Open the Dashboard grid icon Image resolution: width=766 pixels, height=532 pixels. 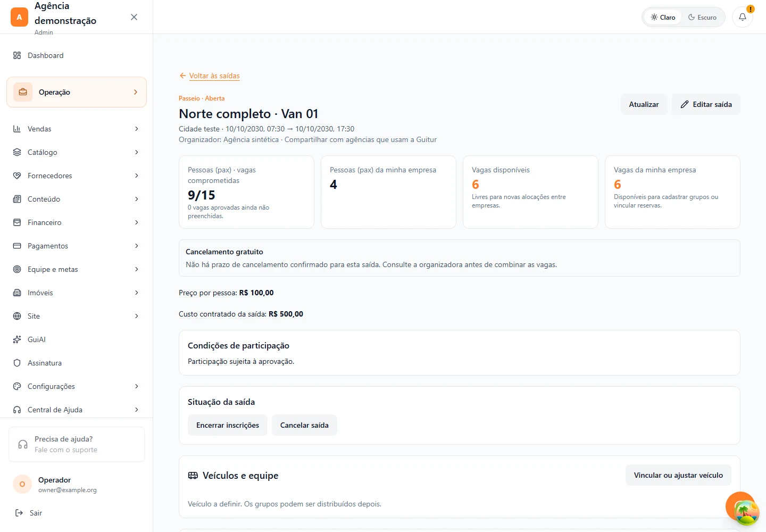point(17,55)
